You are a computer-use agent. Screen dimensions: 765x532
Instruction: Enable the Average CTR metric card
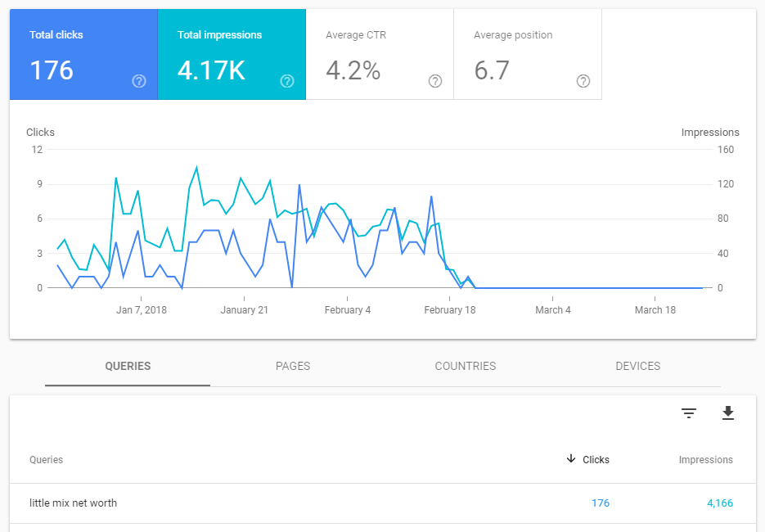coord(379,54)
